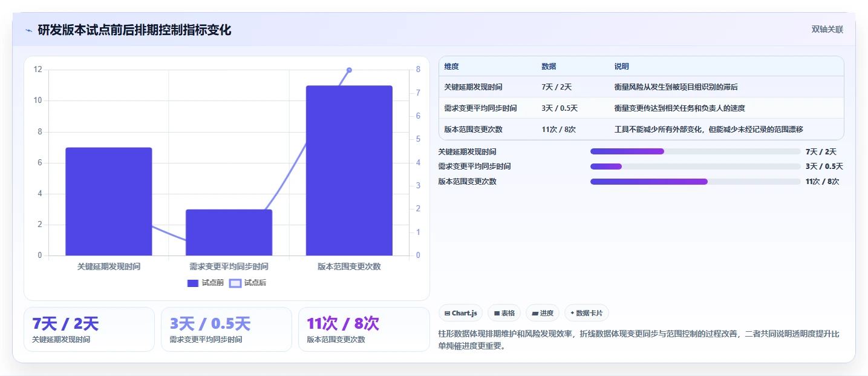Click chart x-axis label 版本范围变更次数

(x=349, y=266)
